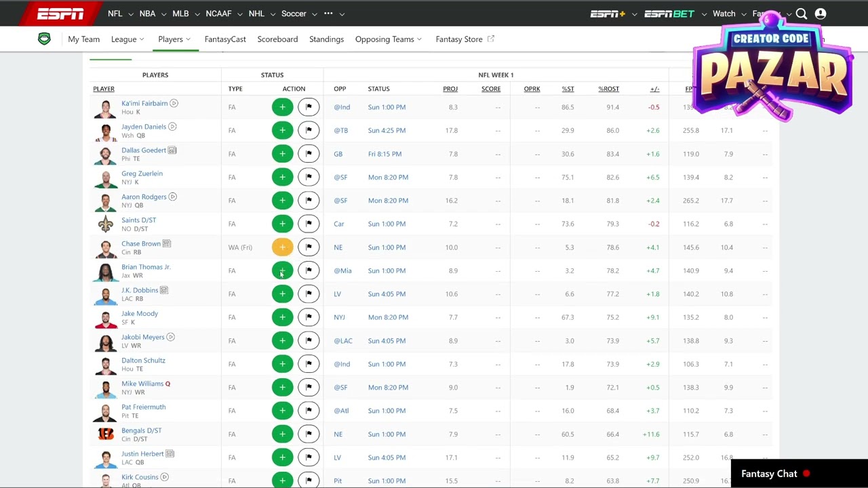Flag Pat Freiermuth to watch list
868x488 pixels.
(x=309, y=411)
